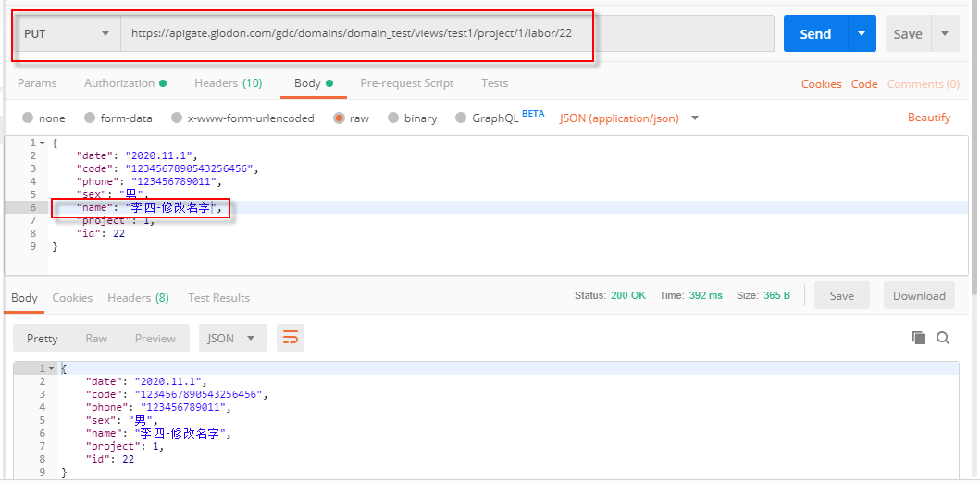Expand the Send button dropdown arrow

862,33
